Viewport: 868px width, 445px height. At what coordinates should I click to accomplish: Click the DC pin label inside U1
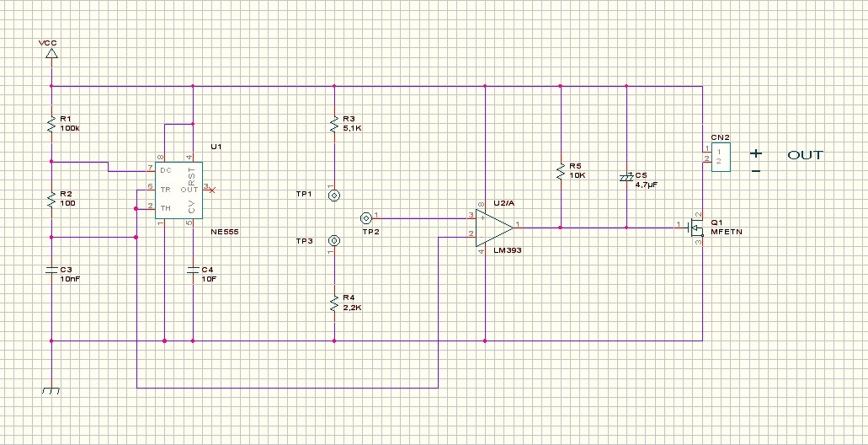(x=166, y=171)
